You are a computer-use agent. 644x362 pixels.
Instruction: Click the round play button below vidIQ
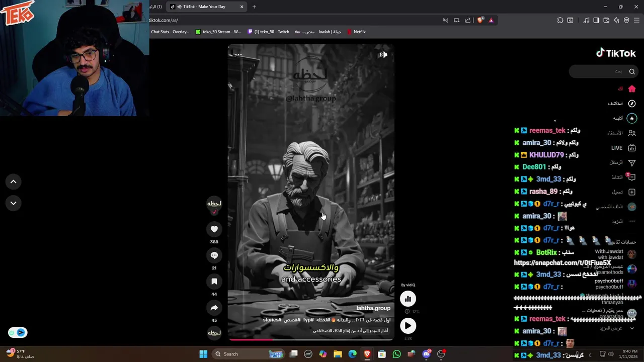coord(408,326)
